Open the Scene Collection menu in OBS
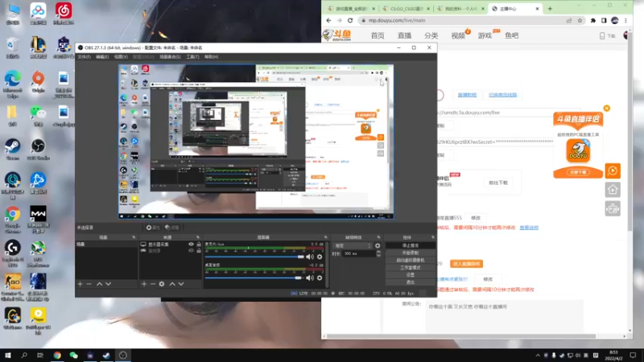 [x=170, y=56]
